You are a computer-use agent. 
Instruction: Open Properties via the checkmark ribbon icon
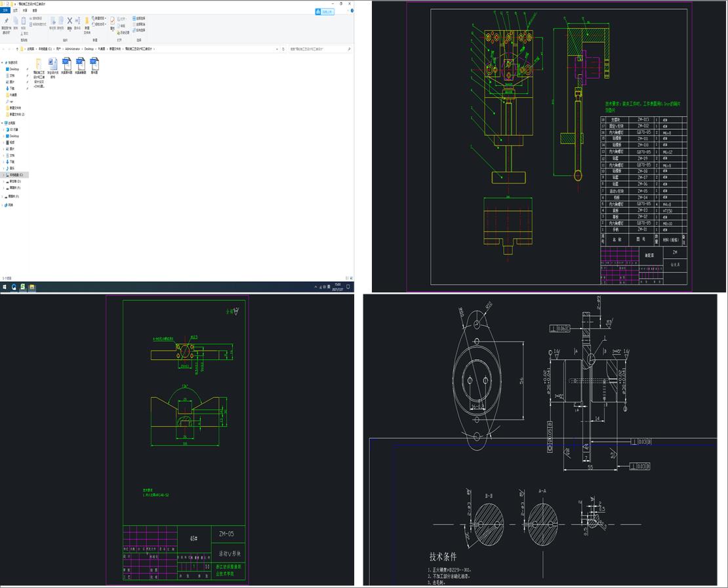point(112,22)
